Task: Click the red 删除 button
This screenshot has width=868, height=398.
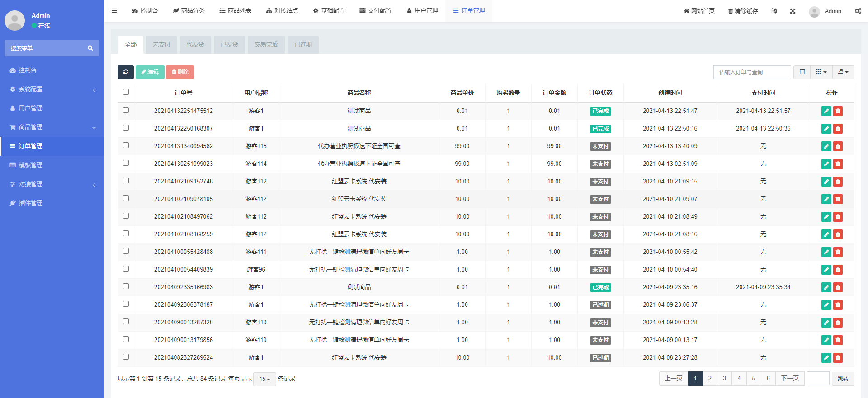Action: coord(180,72)
